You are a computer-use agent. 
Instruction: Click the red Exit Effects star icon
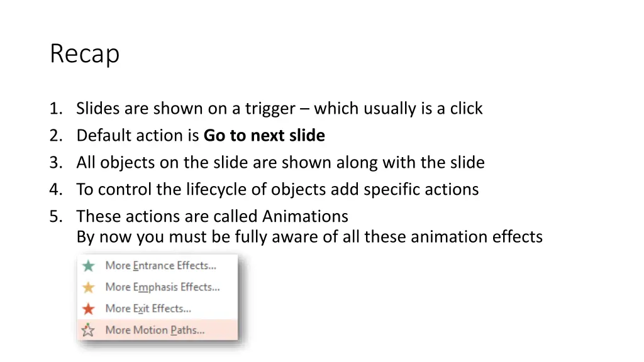[88, 309]
